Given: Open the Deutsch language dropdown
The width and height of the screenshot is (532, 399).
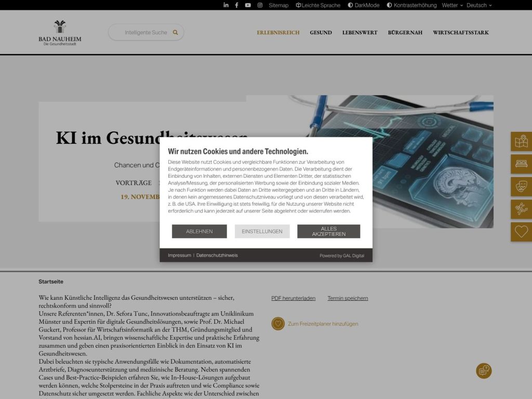Looking at the screenshot, I should pyautogui.click(x=477, y=5).
